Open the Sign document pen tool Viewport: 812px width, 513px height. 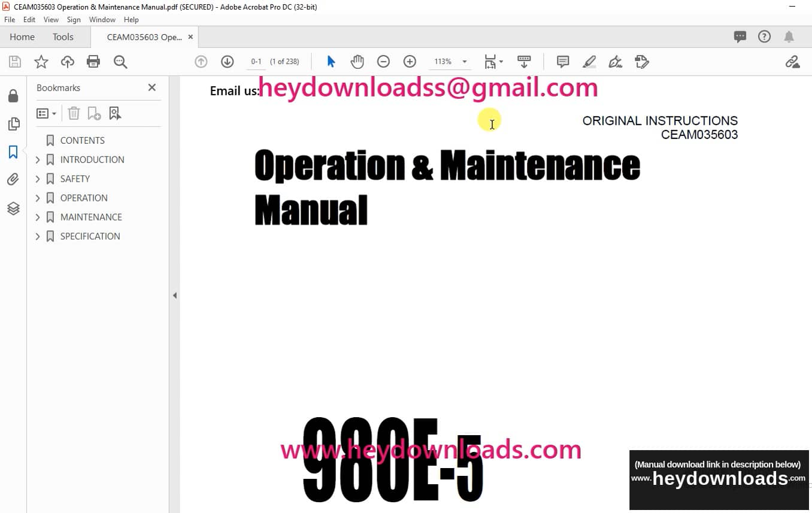(615, 62)
